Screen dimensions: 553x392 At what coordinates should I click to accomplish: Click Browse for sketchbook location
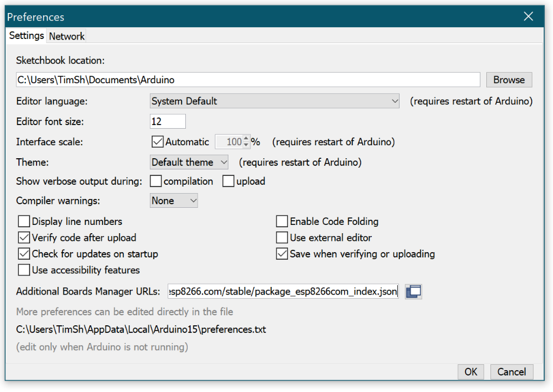pyautogui.click(x=509, y=80)
